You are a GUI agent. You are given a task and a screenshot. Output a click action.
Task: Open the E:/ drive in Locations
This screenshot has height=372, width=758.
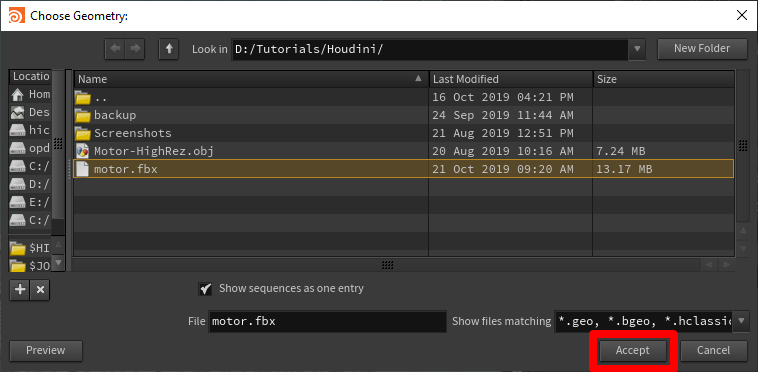click(x=30, y=202)
